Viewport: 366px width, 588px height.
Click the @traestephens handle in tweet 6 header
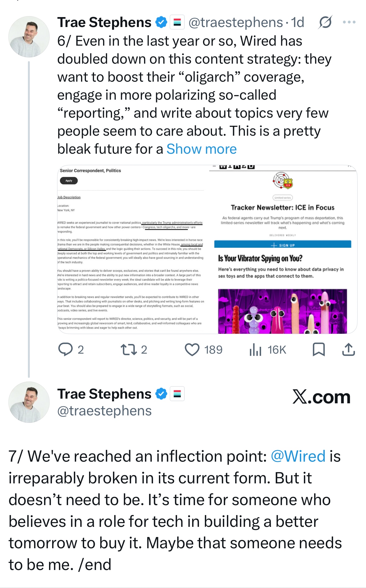(236, 22)
